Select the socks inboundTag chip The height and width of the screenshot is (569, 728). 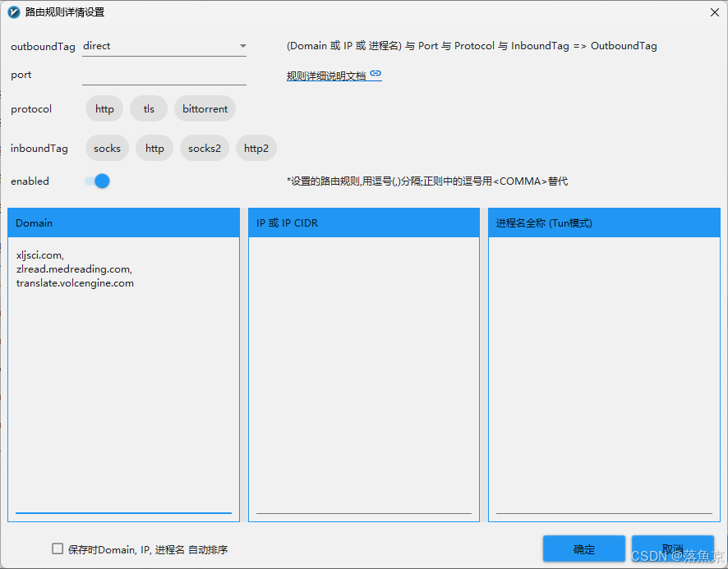tap(108, 148)
